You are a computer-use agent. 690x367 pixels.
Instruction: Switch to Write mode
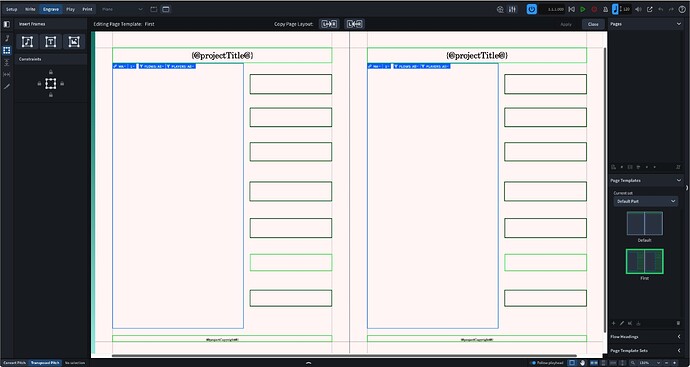click(30, 9)
